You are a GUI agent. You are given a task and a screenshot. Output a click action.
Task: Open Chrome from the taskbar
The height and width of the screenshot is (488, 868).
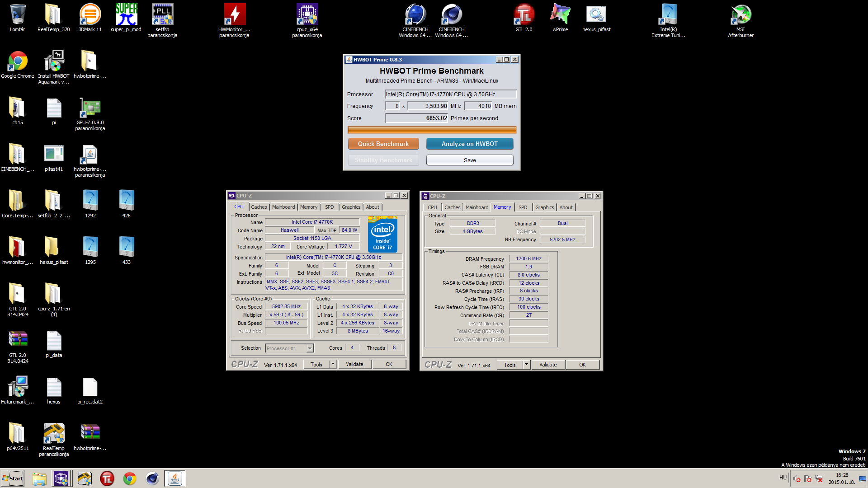tap(129, 478)
